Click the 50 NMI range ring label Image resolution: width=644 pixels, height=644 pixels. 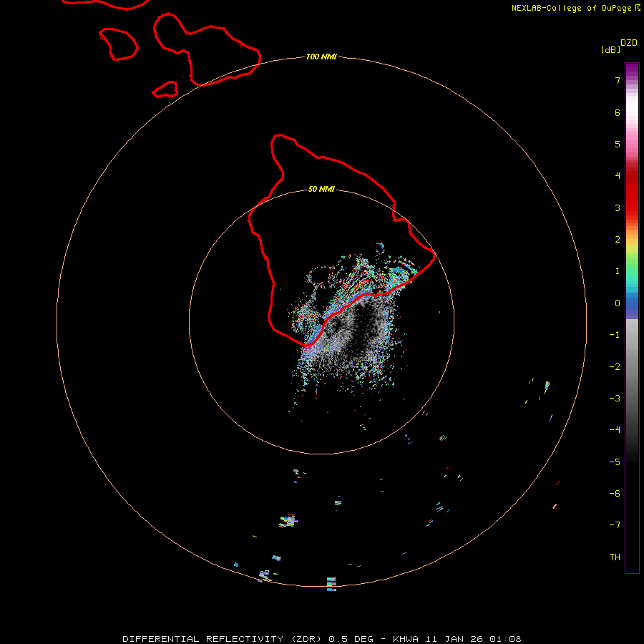[x=321, y=189]
